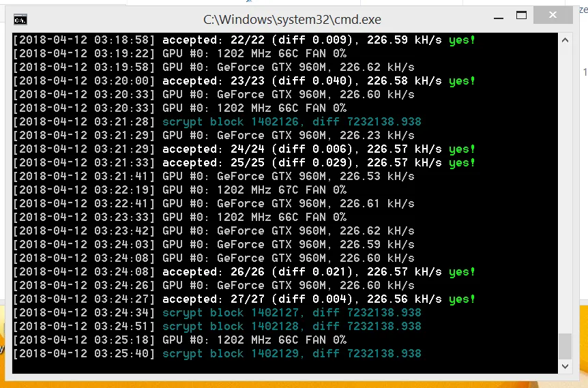Click the line 'accepted: 23/23 (diff 0.040)'
The width and height of the screenshot is (588, 388).
pos(244,80)
